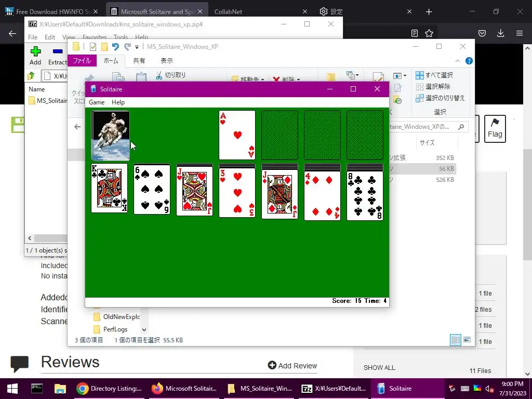
Task: Open Windows Start menu
Action: (x=12, y=389)
